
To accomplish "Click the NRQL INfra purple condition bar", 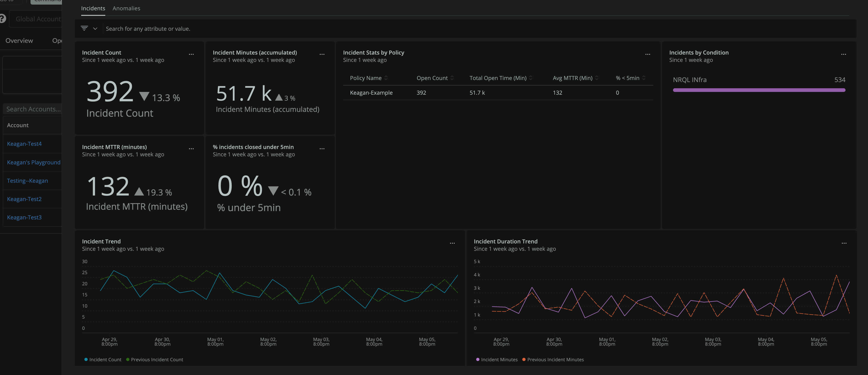I will pyautogui.click(x=759, y=90).
